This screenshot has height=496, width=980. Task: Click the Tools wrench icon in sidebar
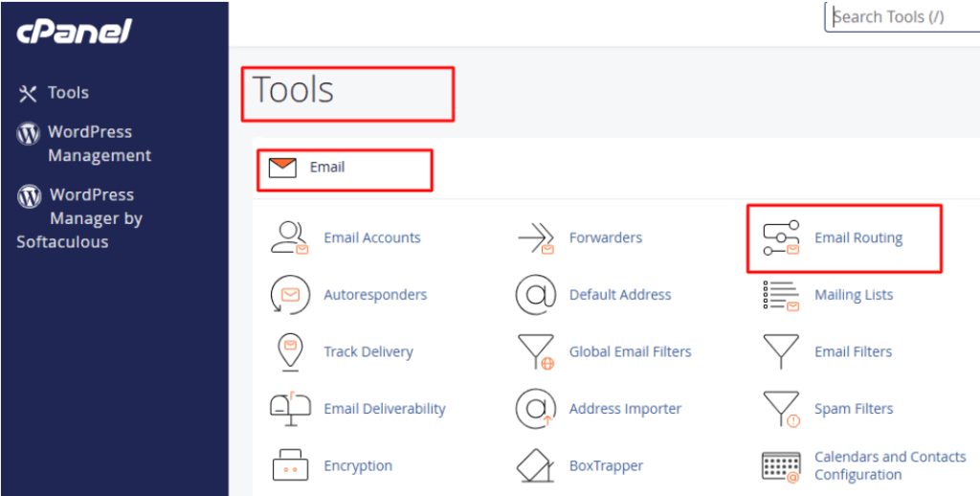(x=28, y=94)
